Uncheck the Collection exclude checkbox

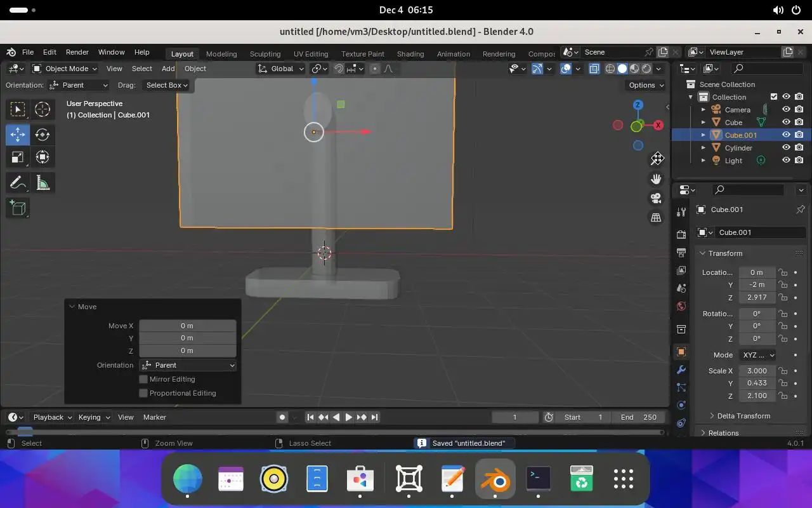773,97
